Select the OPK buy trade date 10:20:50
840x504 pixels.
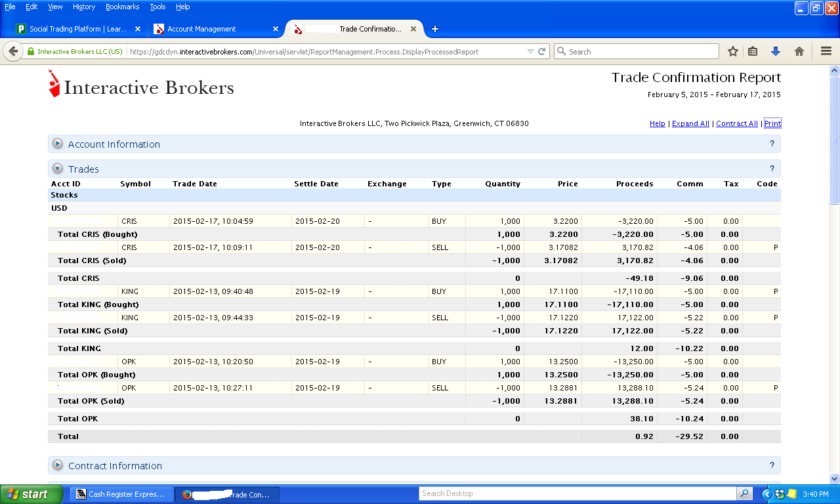213,362
